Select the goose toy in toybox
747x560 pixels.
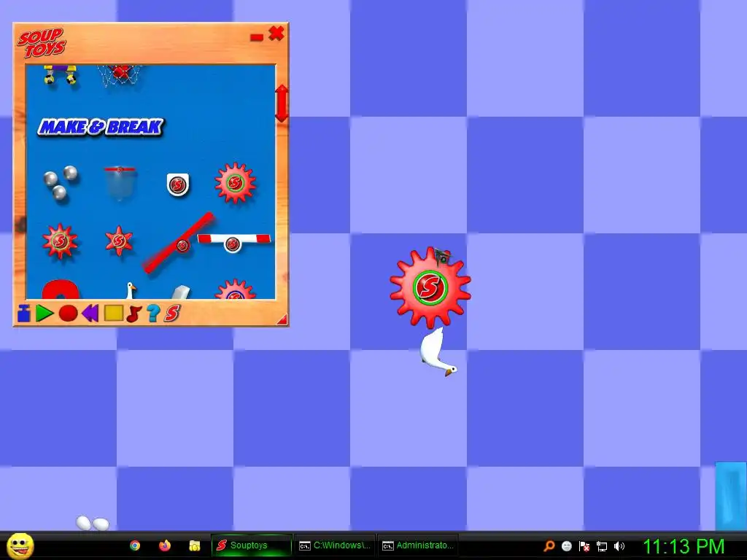131,290
